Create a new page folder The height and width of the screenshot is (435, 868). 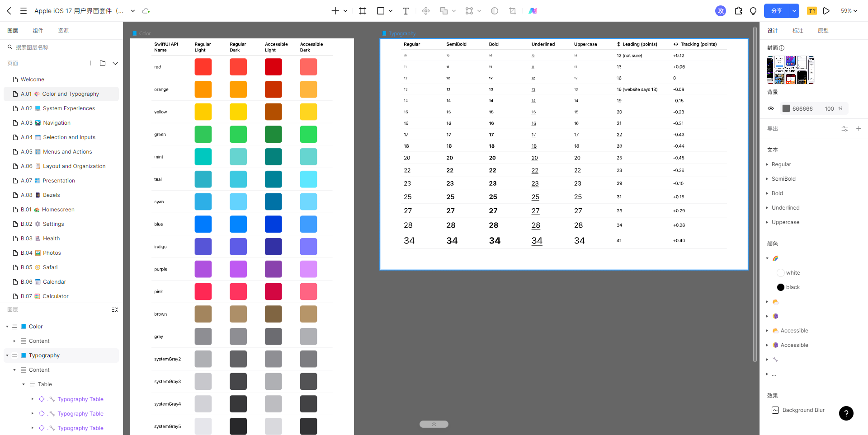tap(103, 63)
